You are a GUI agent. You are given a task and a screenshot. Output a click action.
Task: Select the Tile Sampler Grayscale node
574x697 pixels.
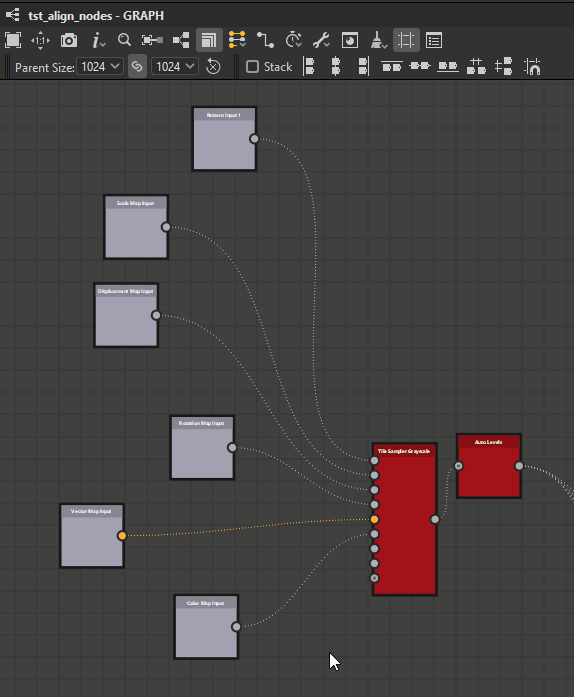pos(405,519)
